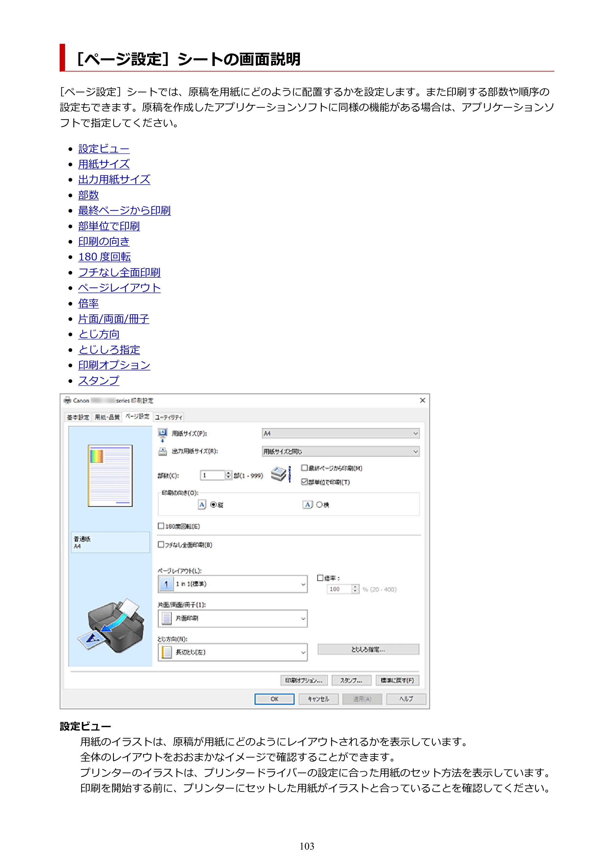
Task: Switch to the 用紙・品質 tab
Action: click(x=107, y=417)
